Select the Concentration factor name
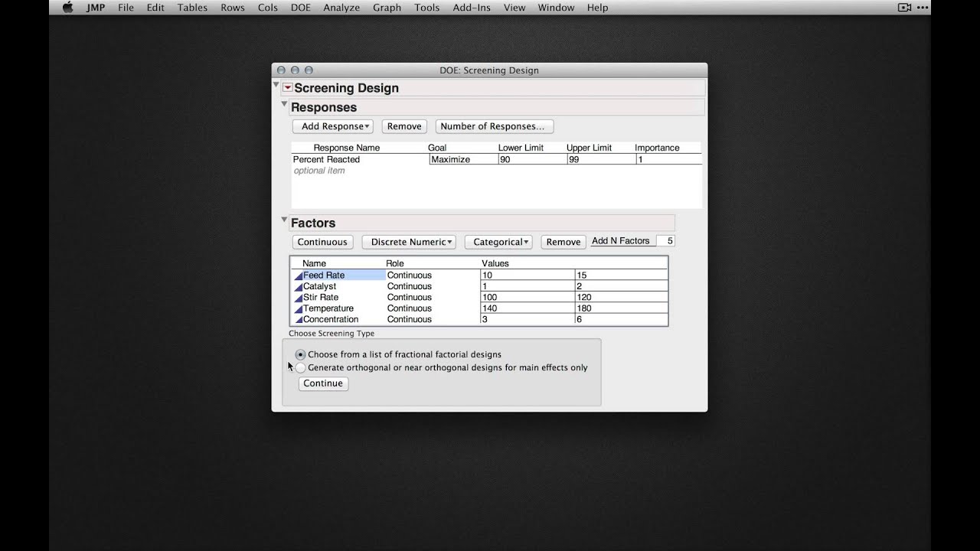This screenshot has height=551, width=980. point(331,320)
